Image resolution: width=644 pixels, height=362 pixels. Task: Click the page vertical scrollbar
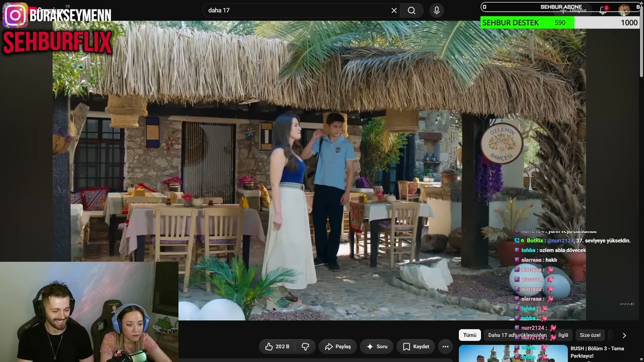click(641, 40)
